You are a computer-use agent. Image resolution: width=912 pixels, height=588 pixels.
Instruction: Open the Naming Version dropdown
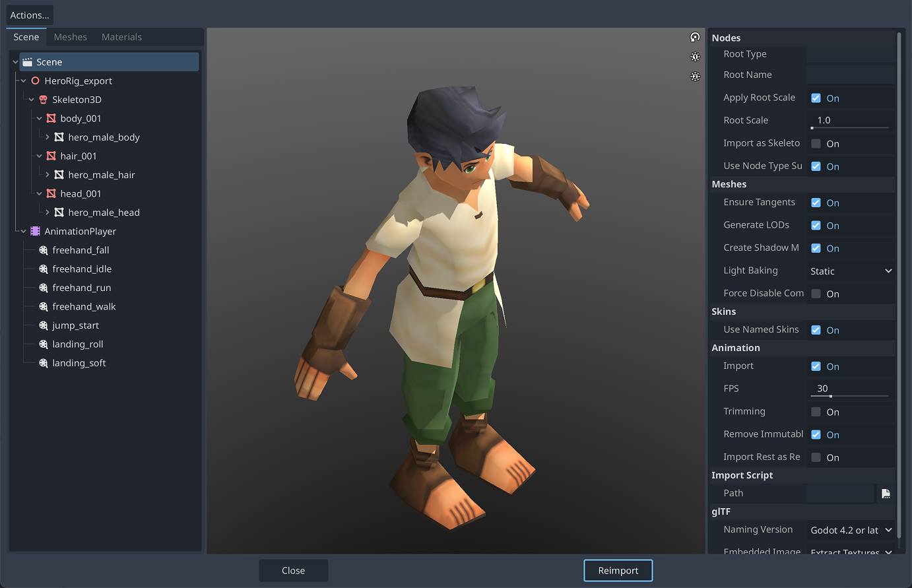coord(850,530)
